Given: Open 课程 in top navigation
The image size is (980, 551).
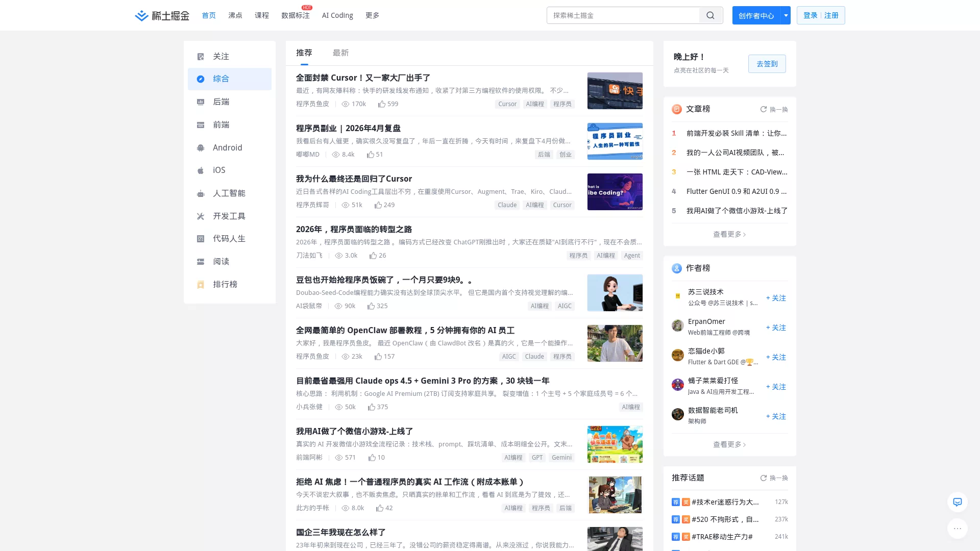Looking at the screenshot, I should (262, 15).
